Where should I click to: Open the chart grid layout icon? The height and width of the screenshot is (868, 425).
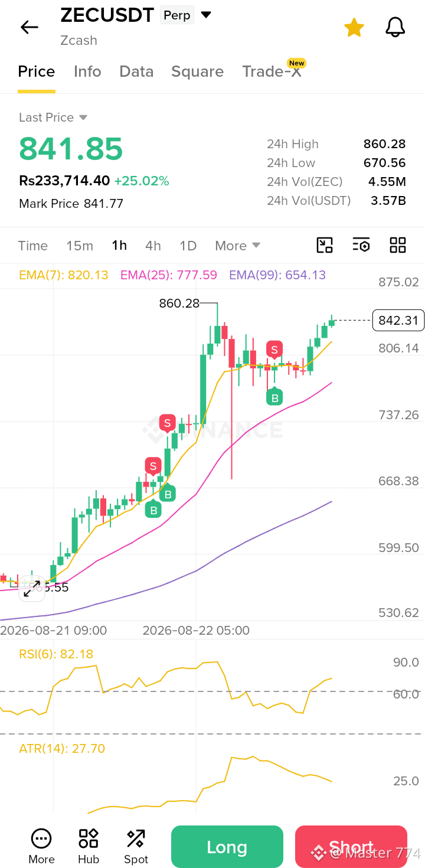398,245
